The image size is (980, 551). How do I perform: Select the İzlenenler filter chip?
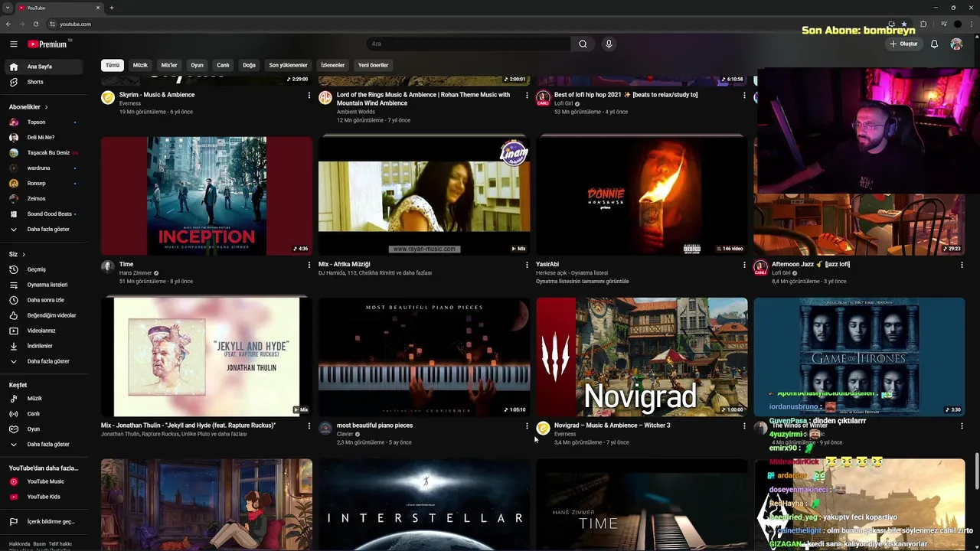[332, 65]
